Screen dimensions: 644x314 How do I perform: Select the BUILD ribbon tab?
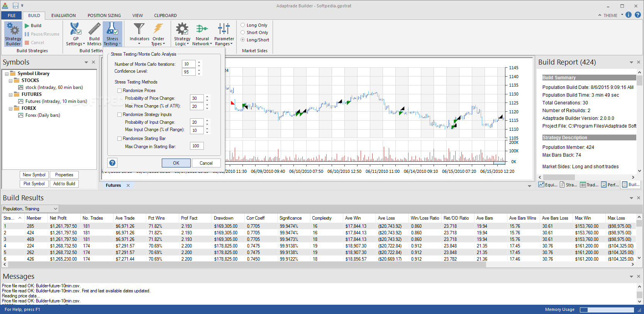(x=34, y=15)
